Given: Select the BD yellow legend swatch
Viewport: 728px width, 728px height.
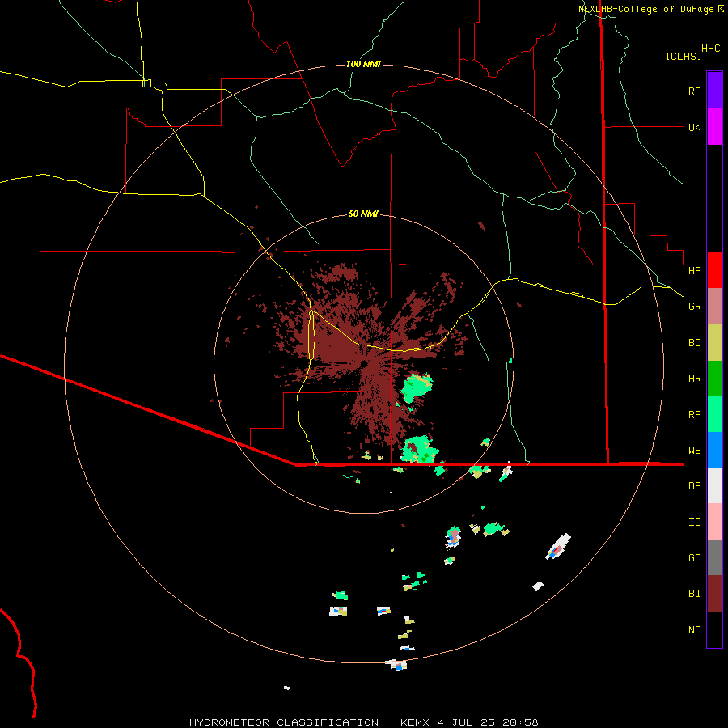Looking at the screenshot, I should pyautogui.click(x=714, y=343).
